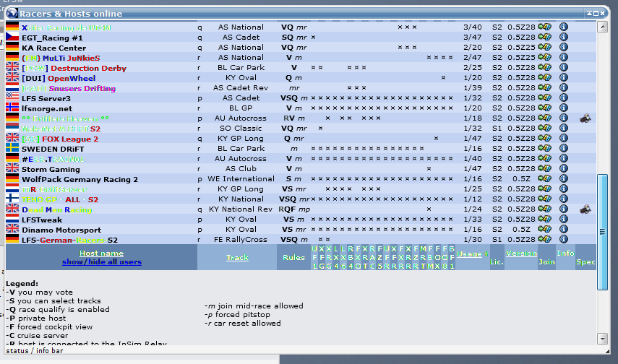The width and height of the screenshot is (618, 364).
Task: Sort hosts by Usage column
Action: (469, 254)
